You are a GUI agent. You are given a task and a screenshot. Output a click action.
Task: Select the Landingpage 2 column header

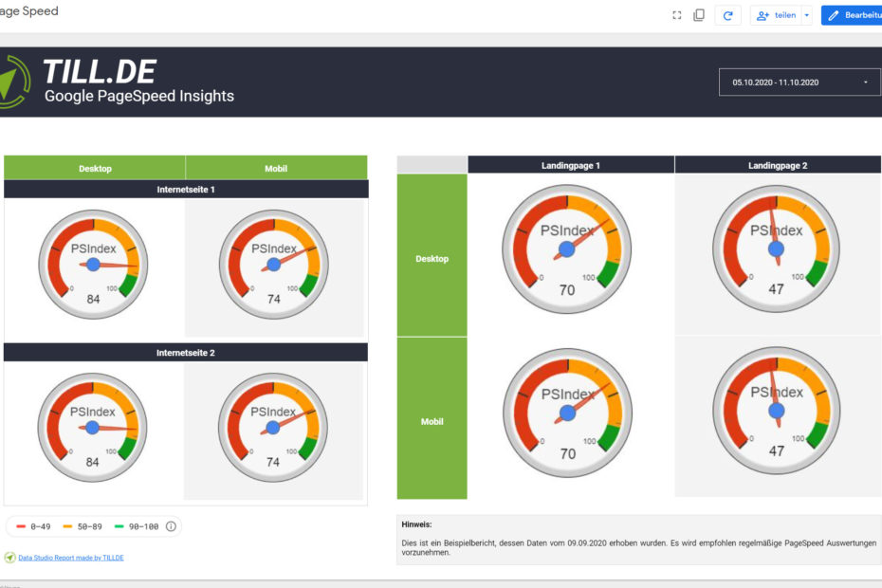[x=778, y=165]
